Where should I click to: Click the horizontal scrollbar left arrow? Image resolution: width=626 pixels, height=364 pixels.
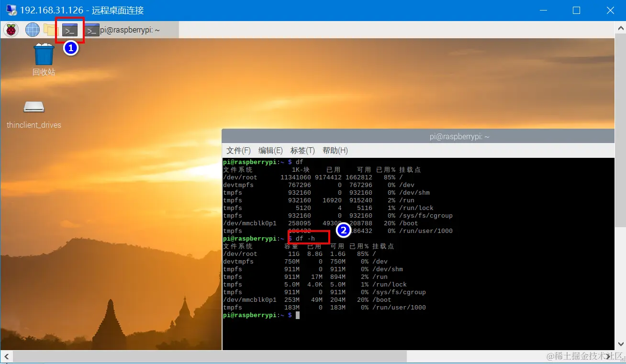(7, 356)
